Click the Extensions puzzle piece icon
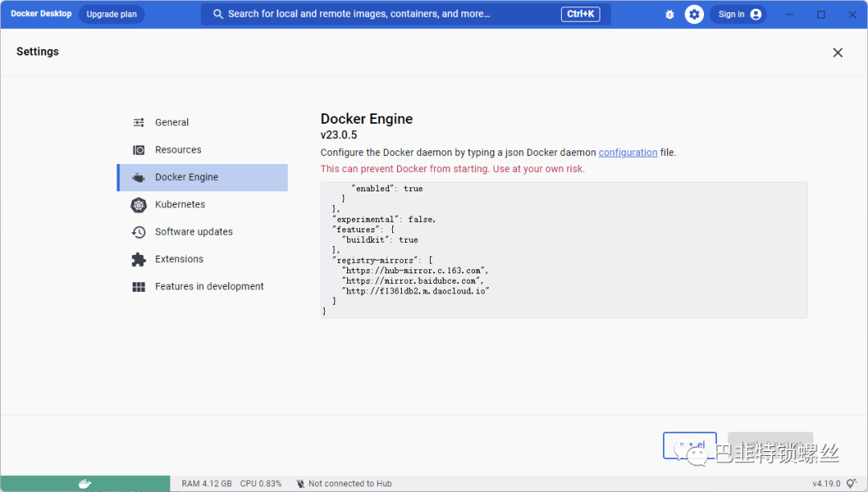 click(x=139, y=260)
